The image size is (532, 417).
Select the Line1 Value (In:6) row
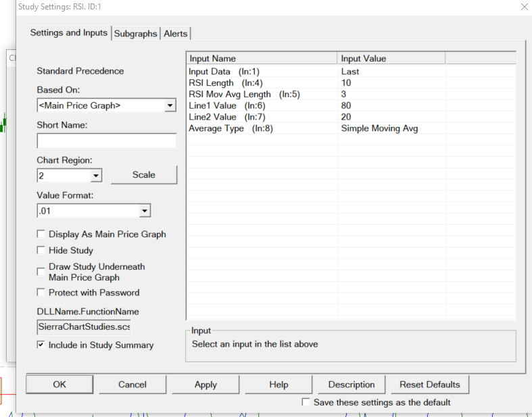point(351,105)
